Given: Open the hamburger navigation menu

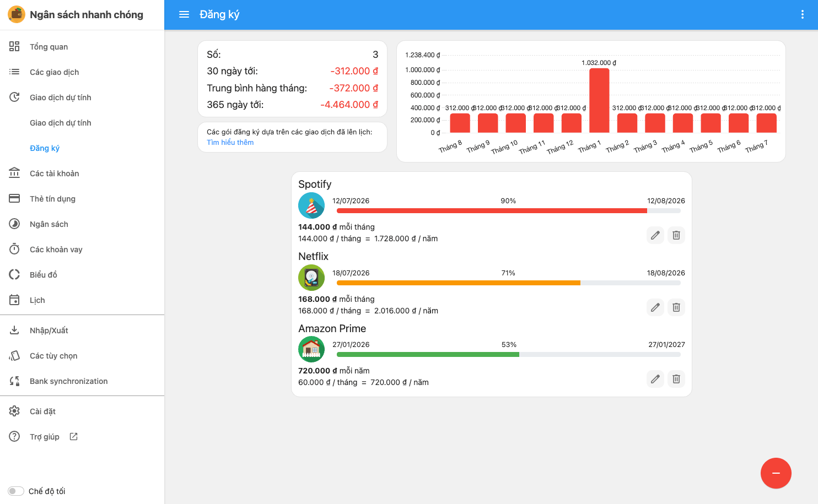Looking at the screenshot, I should [184, 14].
